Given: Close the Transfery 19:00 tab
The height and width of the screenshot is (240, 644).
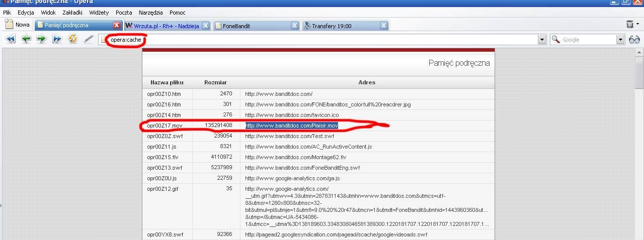Looking at the screenshot, I should [384, 26].
